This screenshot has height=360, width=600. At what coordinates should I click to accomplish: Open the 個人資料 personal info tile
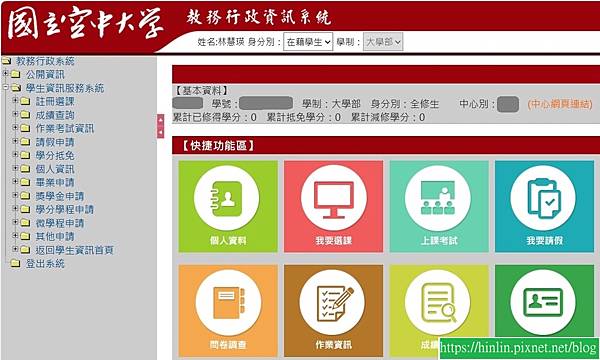[x=228, y=207]
